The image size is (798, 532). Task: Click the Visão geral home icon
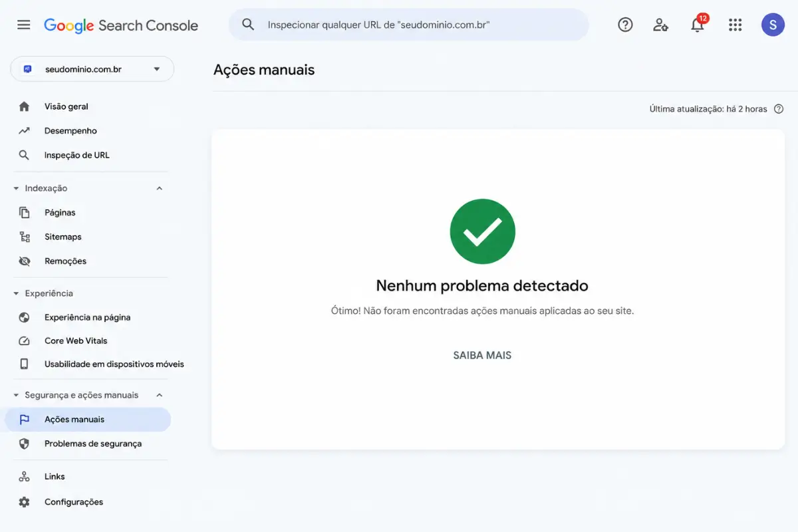click(x=25, y=106)
